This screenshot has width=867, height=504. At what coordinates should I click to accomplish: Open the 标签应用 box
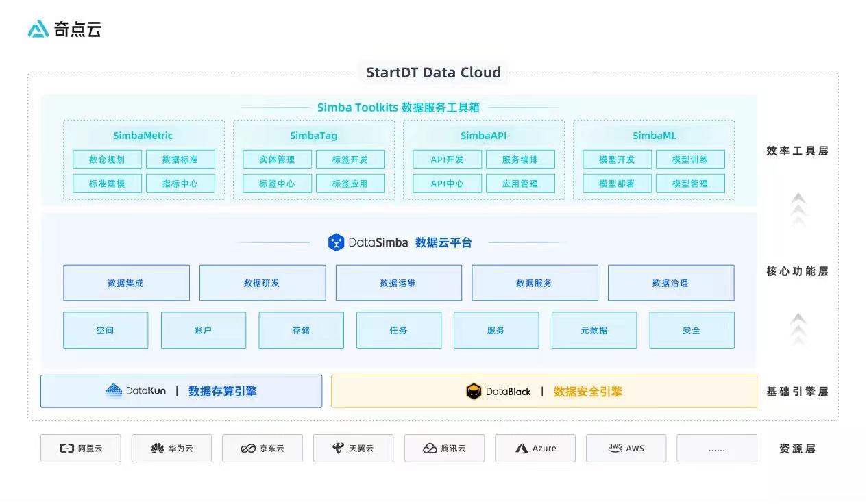[350, 184]
